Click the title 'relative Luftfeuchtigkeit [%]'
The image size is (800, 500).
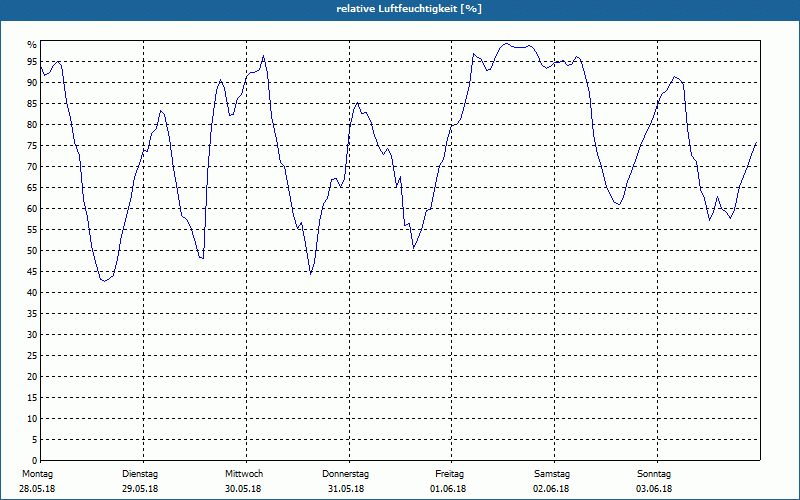tap(409, 9)
